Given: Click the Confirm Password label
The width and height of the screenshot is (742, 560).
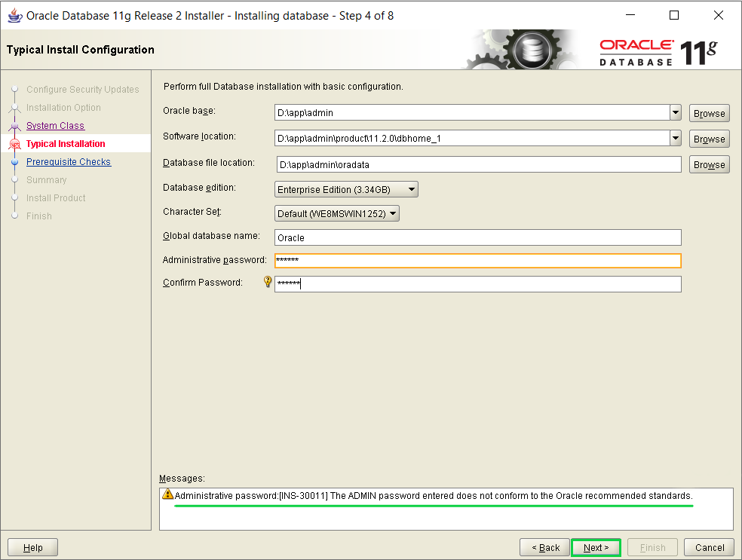Looking at the screenshot, I should click(203, 283).
